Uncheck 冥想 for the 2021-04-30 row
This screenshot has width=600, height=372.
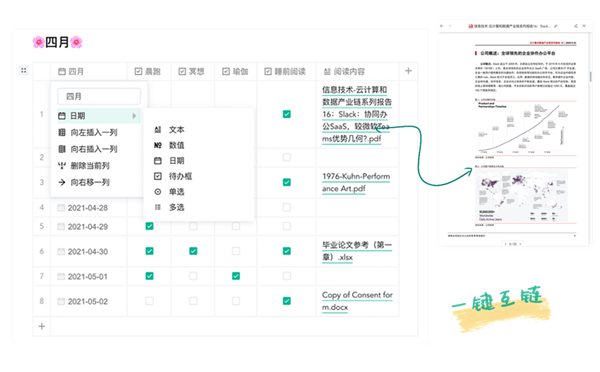pos(193,251)
